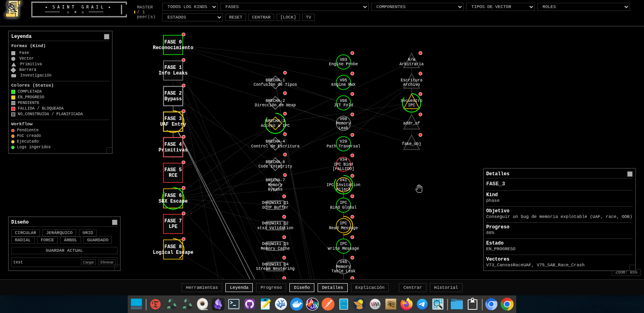The width and height of the screenshot is (644, 313).
Task: Apply the RADIAL layout
Action: (23, 240)
